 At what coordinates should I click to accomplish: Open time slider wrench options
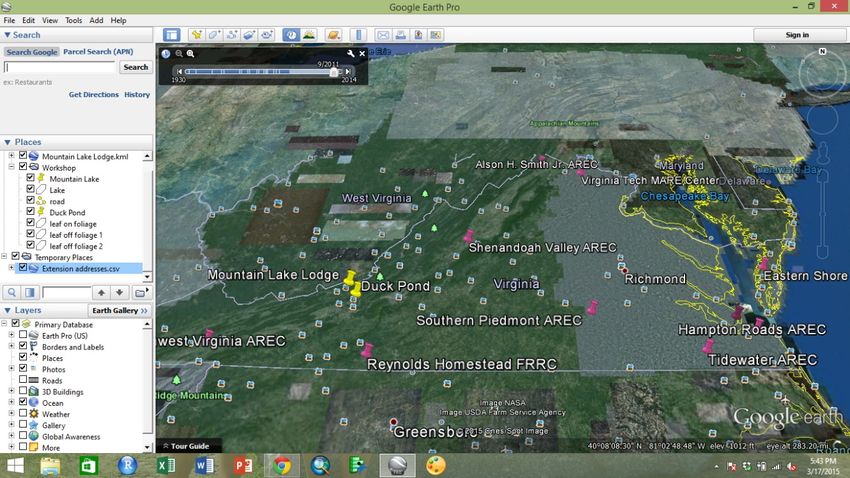coord(351,54)
